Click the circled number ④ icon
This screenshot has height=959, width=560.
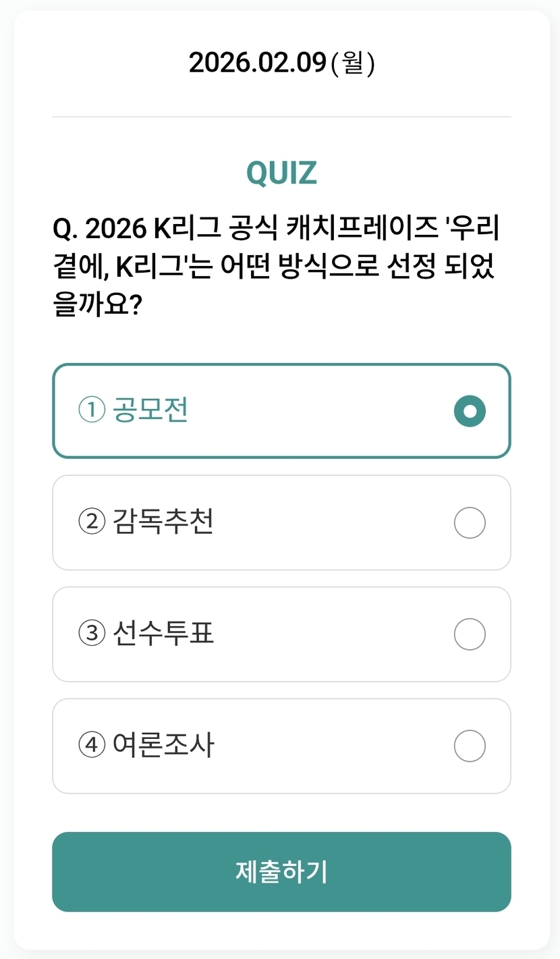tap(92, 745)
